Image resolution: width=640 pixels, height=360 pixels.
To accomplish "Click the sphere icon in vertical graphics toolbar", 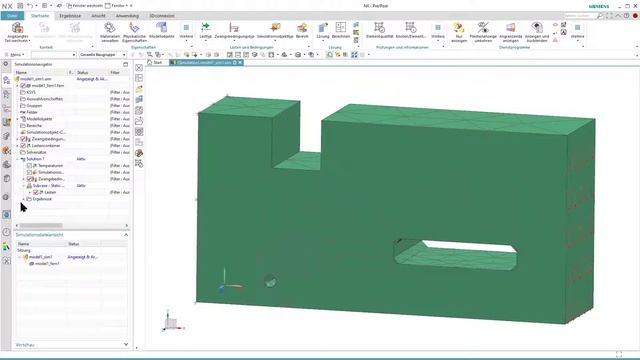I will pos(139,153).
